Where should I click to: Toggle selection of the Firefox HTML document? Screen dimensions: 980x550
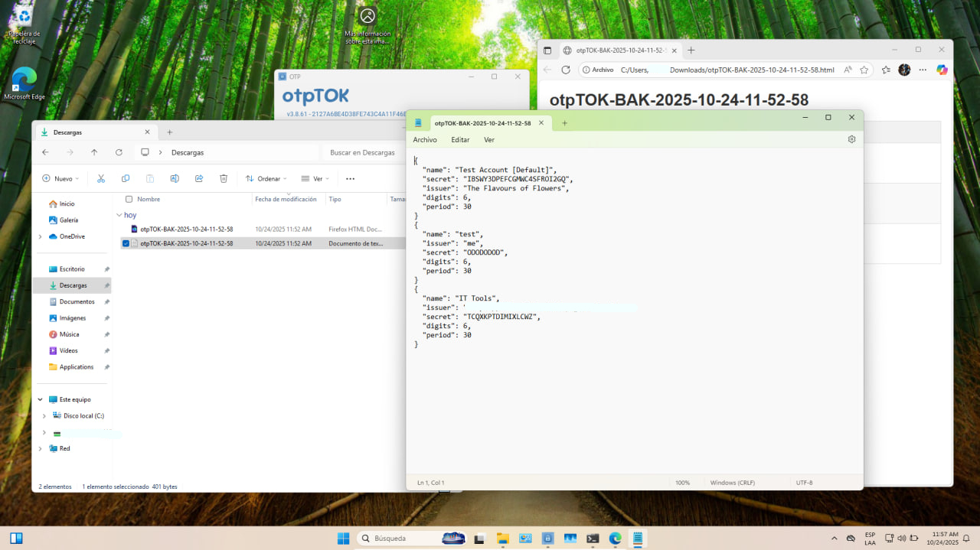click(125, 229)
